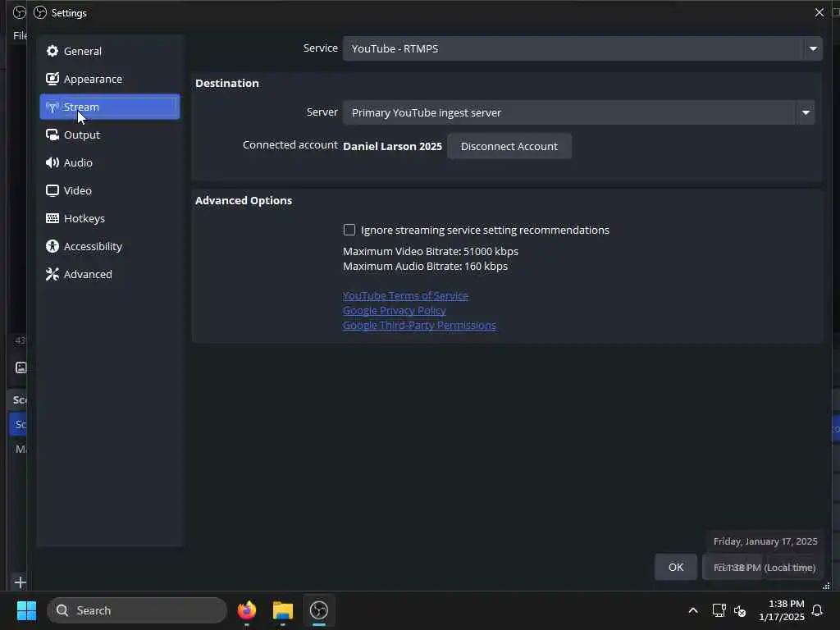Click the Windows Start button
This screenshot has width=840, height=630.
(26, 610)
